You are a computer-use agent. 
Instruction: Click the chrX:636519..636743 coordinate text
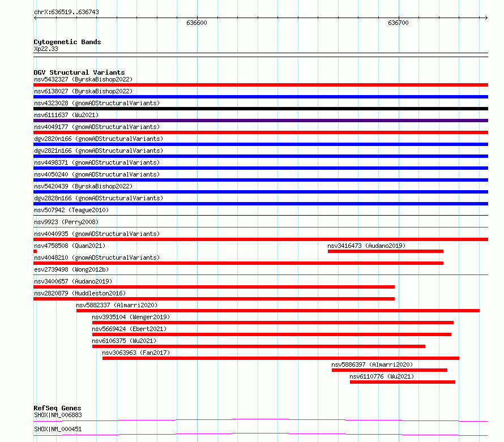click(x=66, y=12)
